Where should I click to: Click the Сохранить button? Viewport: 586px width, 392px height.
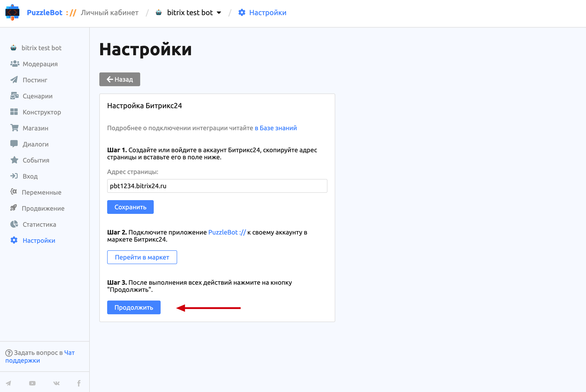(x=130, y=207)
